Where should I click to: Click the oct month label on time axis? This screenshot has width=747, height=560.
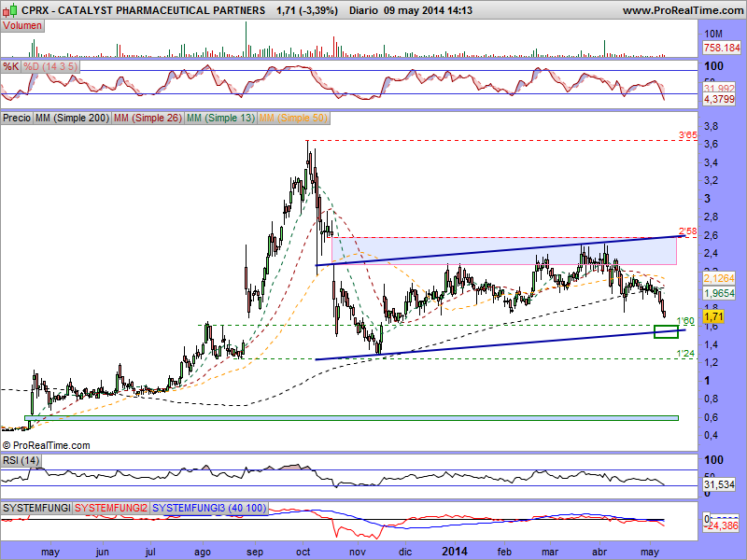click(x=303, y=552)
